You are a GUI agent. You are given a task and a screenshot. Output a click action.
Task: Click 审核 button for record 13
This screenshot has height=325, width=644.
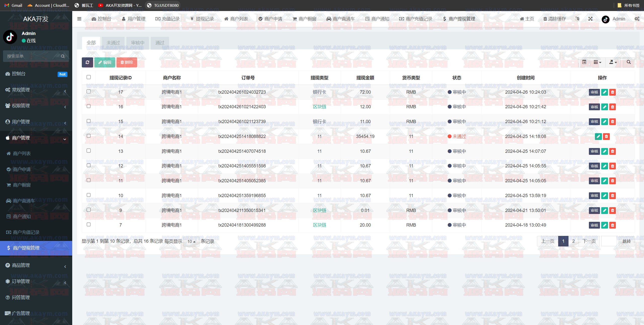click(594, 151)
